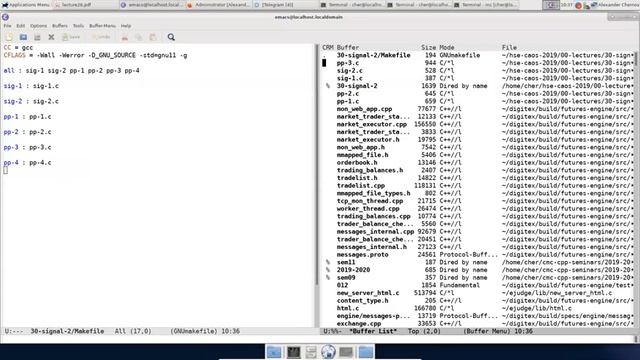The image size is (640, 360).
Task: Open the rightmost folder dock icon
Action: [x=366, y=352]
